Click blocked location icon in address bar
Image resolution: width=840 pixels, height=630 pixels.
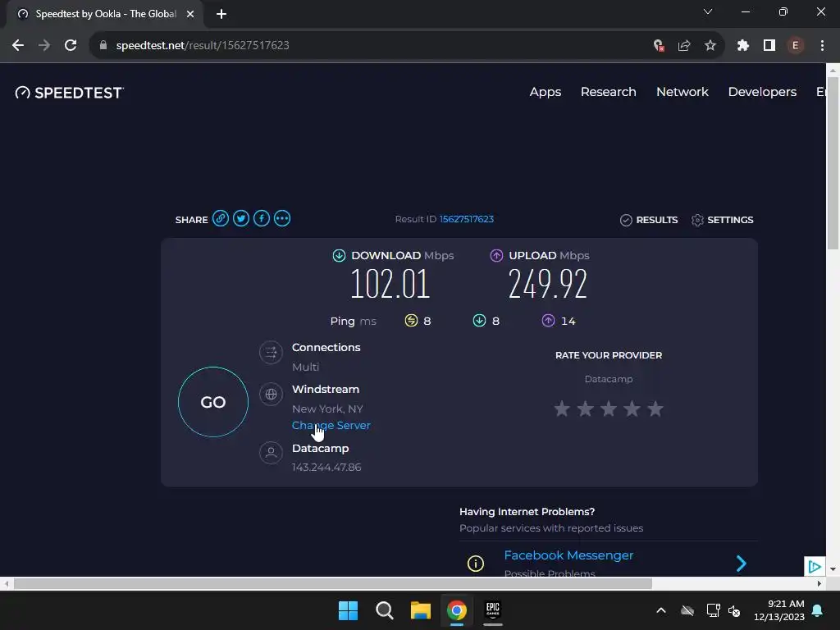[659, 46]
